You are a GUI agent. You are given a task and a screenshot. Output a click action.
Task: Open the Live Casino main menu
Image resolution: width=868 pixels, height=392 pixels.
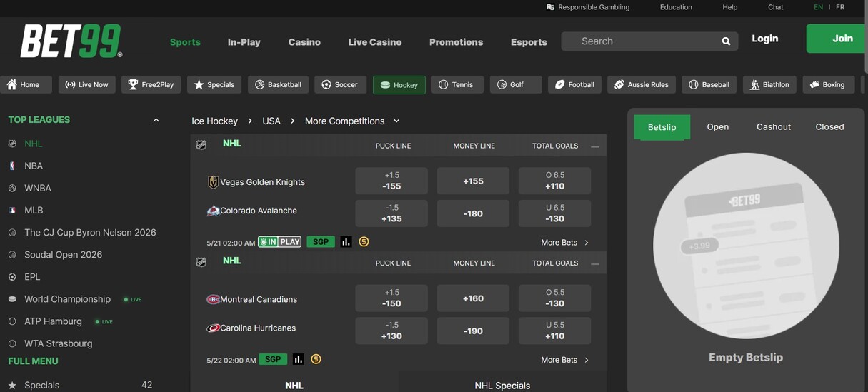click(x=375, y=42)
